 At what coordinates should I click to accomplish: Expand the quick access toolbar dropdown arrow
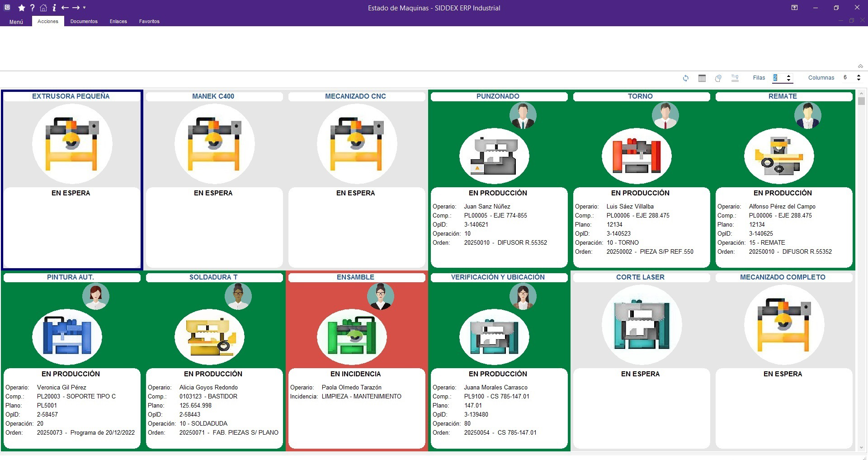click(85, 8)
